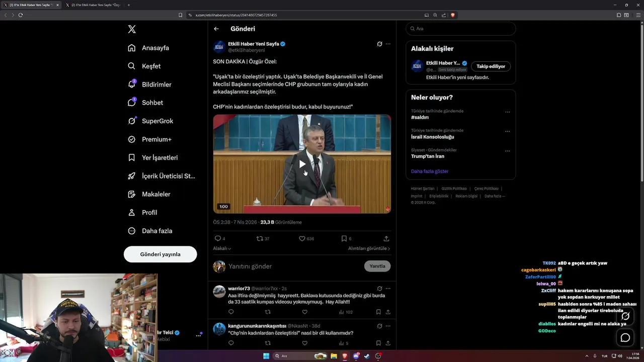Screen dimensions: 644x362
Task: Expand Daha fazla menu
Action: click(150, 231)
